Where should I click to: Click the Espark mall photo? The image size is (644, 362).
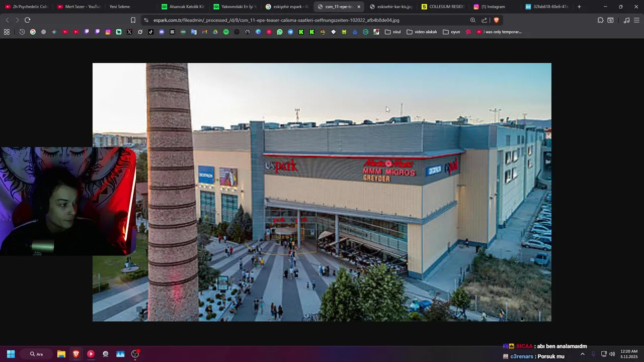pyautogui.click(x=322, y=192)
